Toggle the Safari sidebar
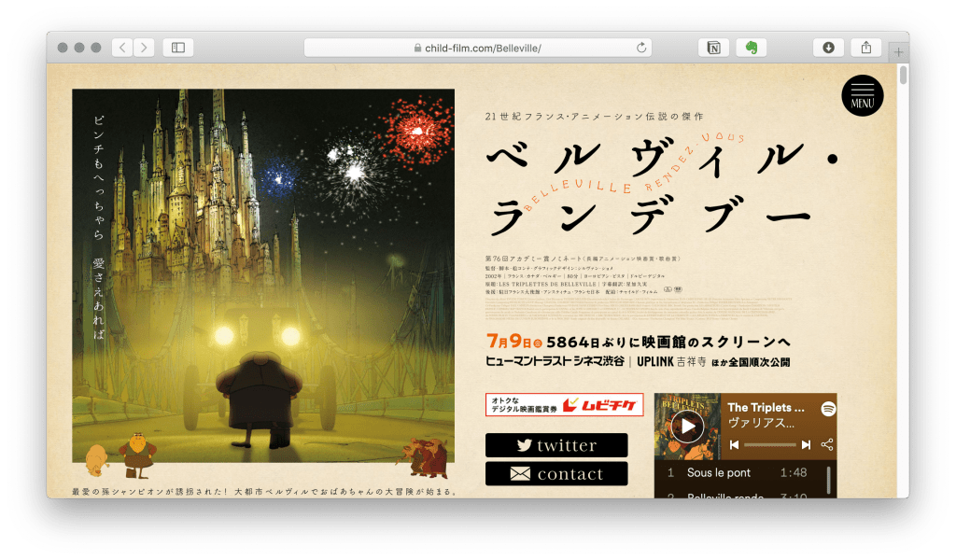 (x=177, y=48)
